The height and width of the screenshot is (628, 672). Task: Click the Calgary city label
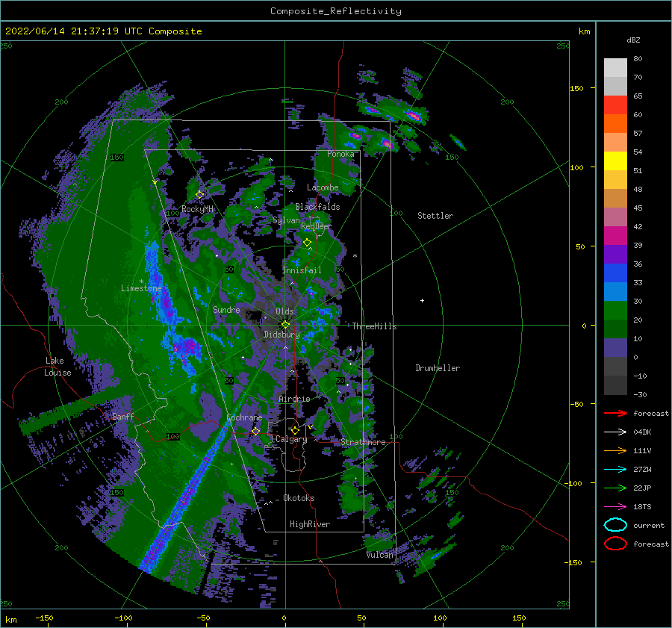pos(291,439)
